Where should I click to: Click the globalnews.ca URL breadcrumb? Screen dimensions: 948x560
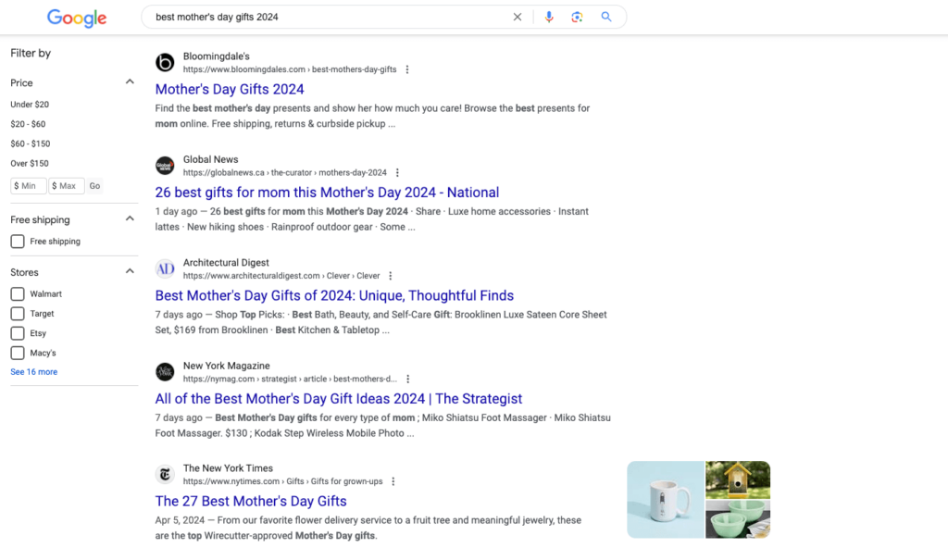click(x=285, y=172)
